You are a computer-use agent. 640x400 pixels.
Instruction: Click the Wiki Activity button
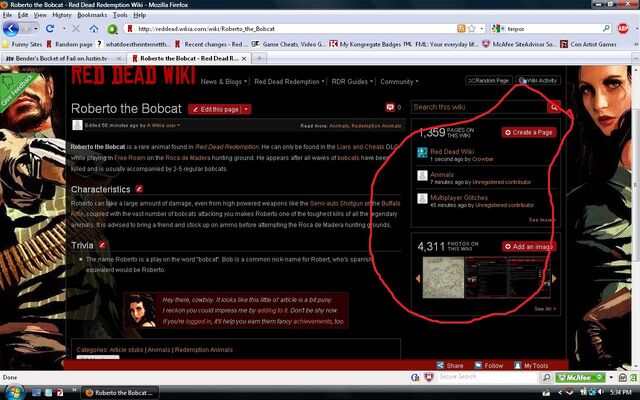point(538,80)
